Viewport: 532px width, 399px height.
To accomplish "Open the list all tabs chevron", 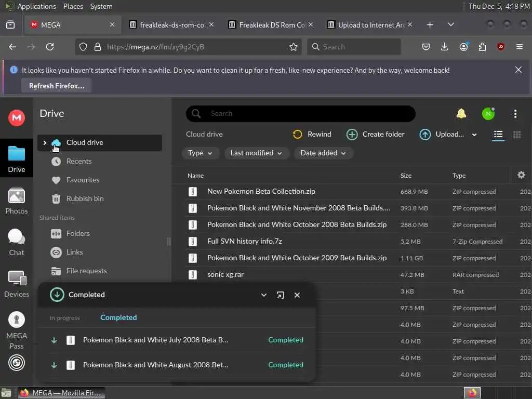I will (451, 25).
